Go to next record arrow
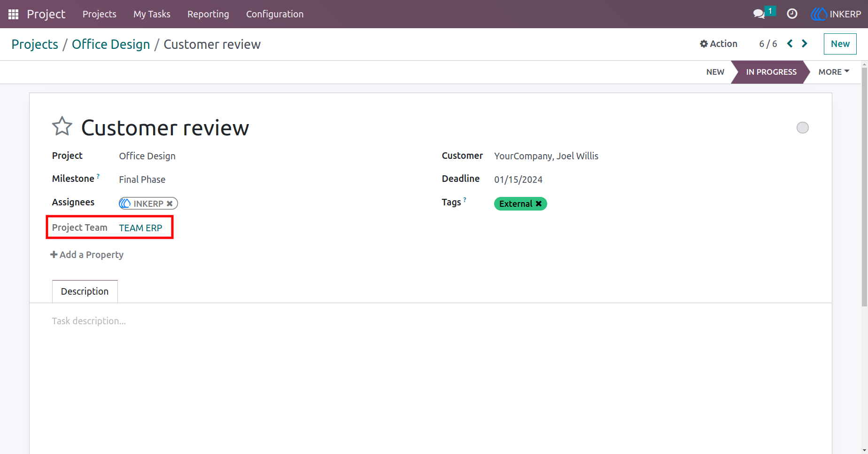 [x=805, y=44]
